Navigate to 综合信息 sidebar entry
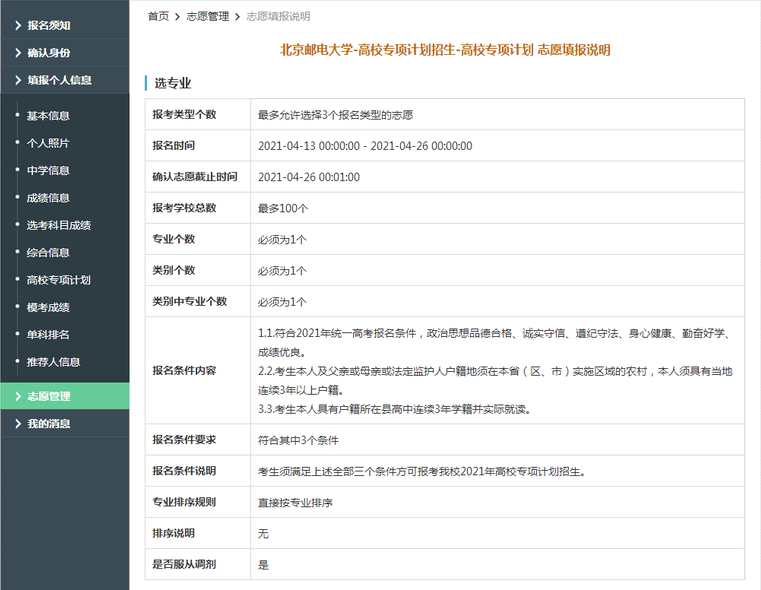The width and height of the screenshot is (761, 590). pyautogui.click(x=48, y=253)
